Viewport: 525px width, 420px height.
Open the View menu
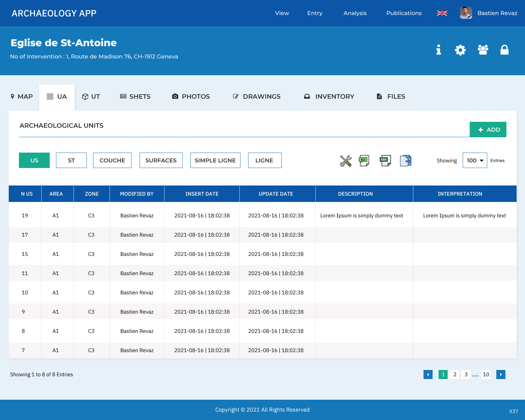282,13
